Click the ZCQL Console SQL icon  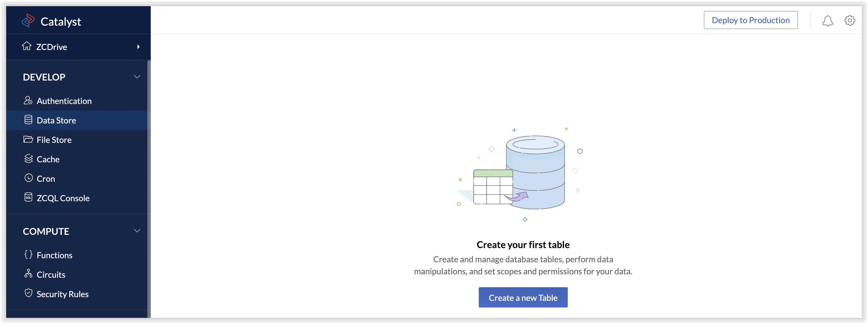point(28,197)
